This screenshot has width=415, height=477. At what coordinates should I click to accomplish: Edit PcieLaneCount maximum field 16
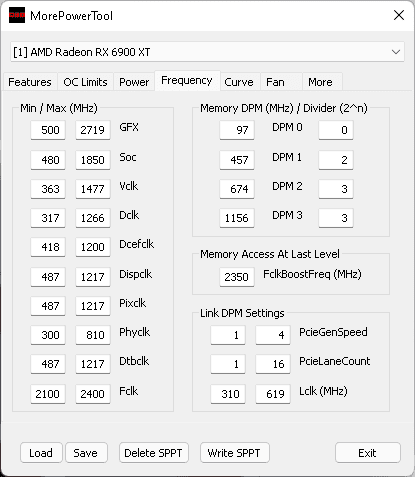coord(273,364)
